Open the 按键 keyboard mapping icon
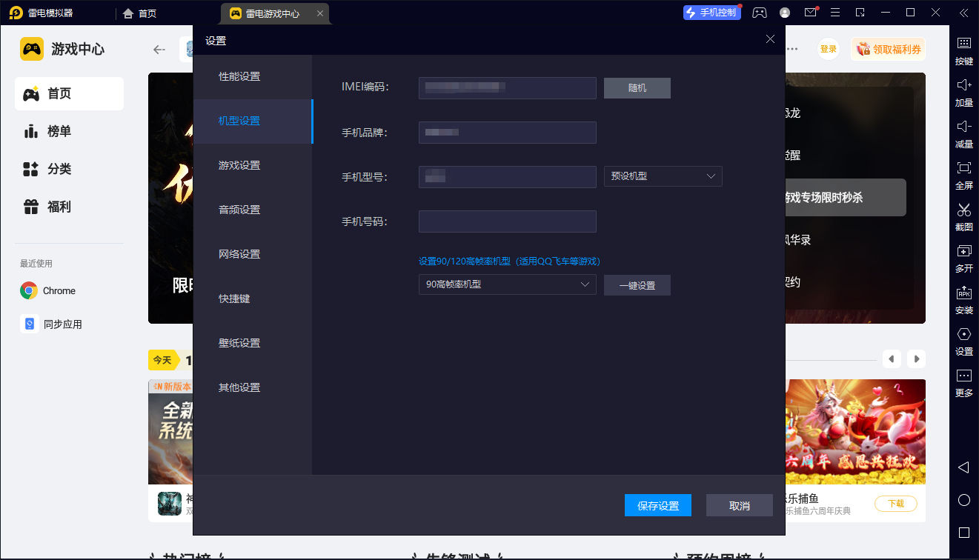The height and width of the screenshot is (560, 979). (963, 44)
